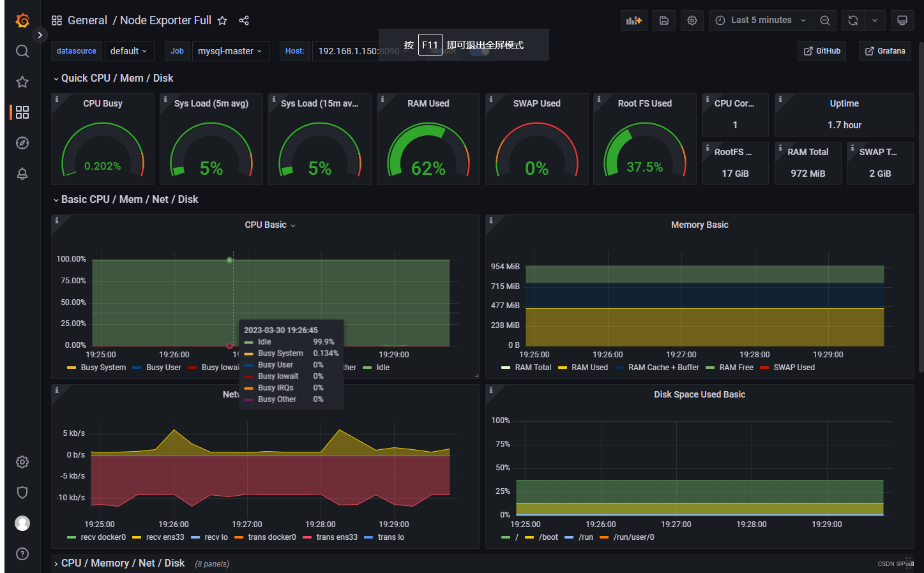Show info for RAM Used panel
Viewport: 924px width, 573px height.
click(382, 99)
